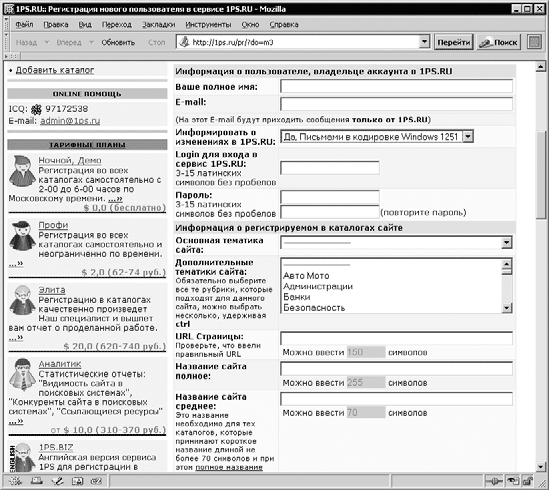Click the Элита tariff character icon

22,300
